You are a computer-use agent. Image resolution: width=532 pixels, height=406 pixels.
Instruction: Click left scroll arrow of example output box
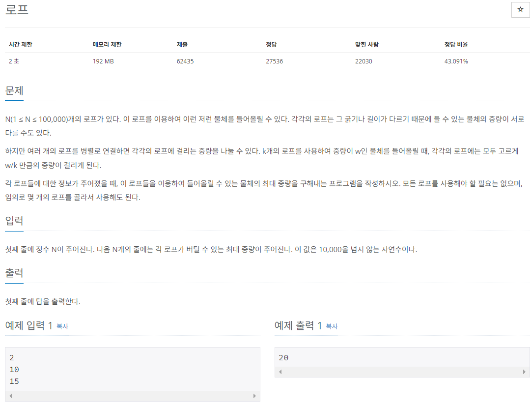[x=280, y=372]
